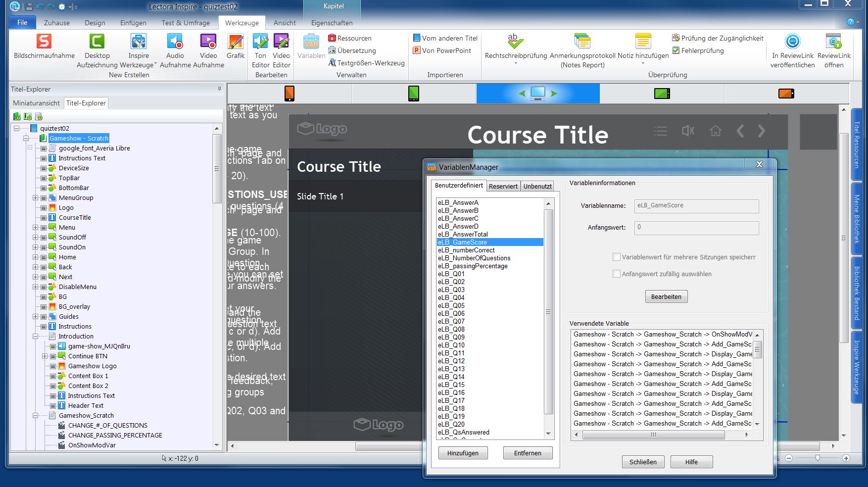Toggle Anfangswert zufällig auswählen checkbox
Viewport: 868px width, 487px height.
click(x=617, y=274)
